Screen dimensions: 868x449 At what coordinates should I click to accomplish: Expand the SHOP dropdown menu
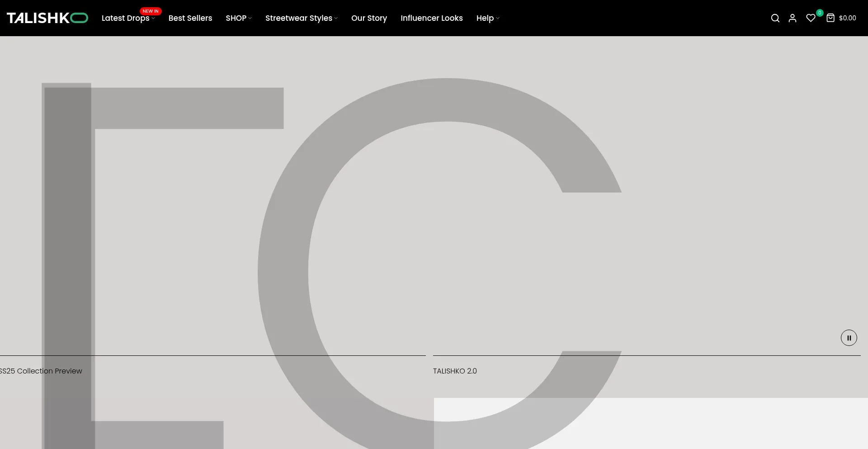(238, 18)
